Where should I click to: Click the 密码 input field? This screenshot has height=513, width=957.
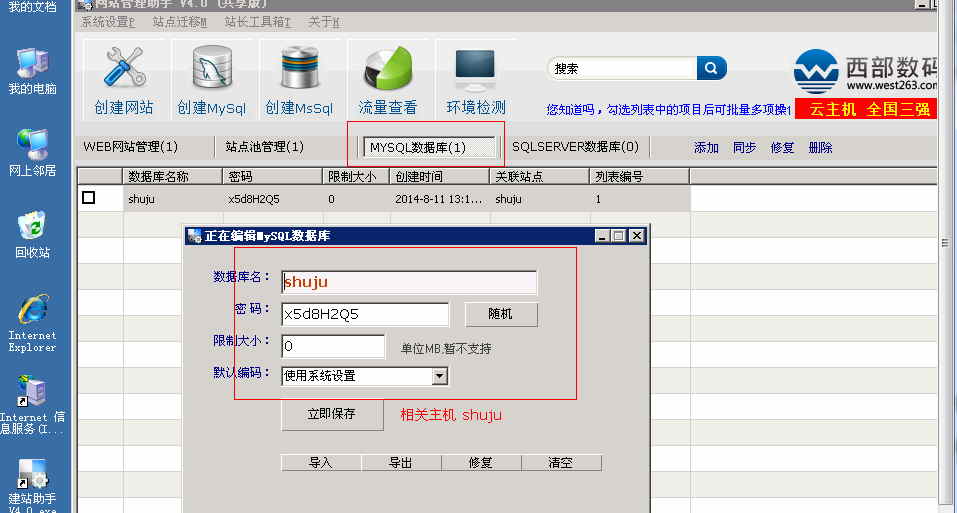click(x=364, y=314)
